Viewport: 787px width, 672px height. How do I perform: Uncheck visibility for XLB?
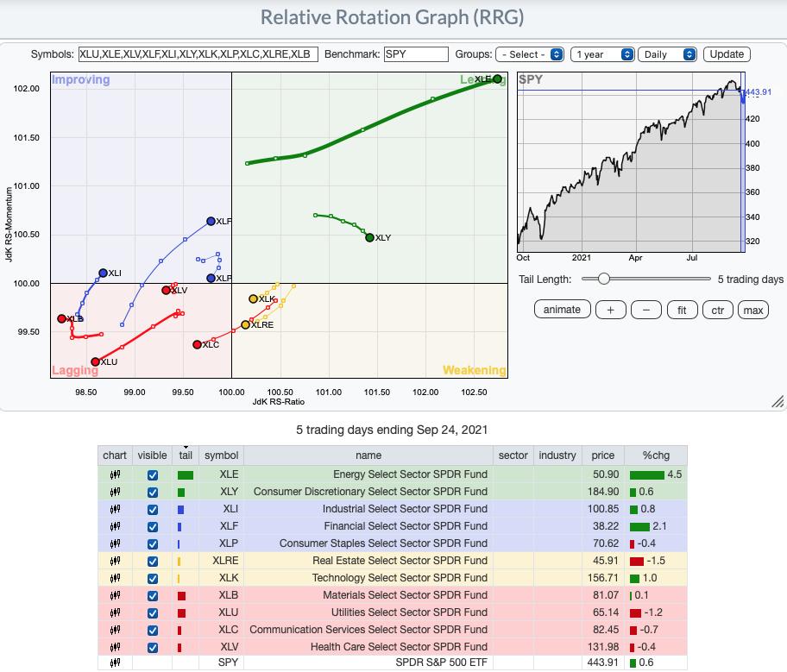pyautogui.click(x=153, y=596)
